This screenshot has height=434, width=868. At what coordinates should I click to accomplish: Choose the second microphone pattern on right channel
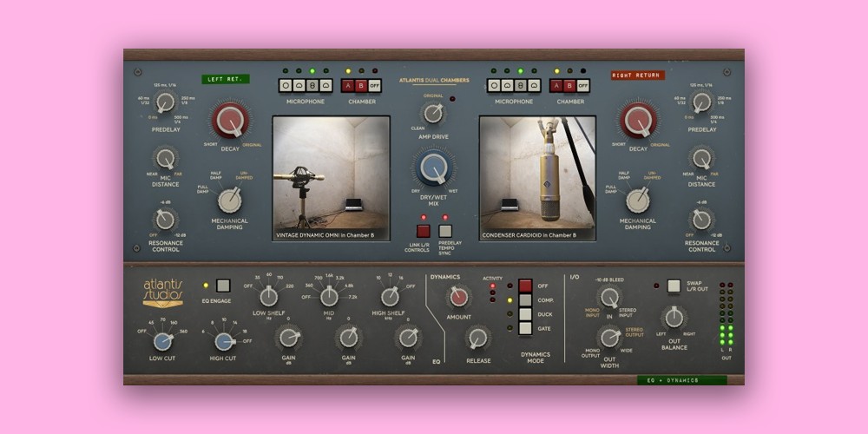click(x=508, y=85)
